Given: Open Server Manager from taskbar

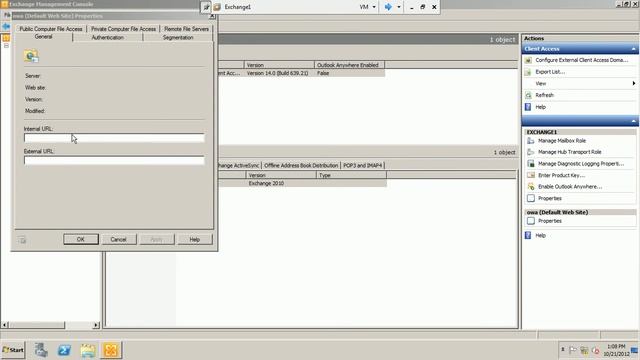Looking at the screenshot, I should [x=41, y=350].
